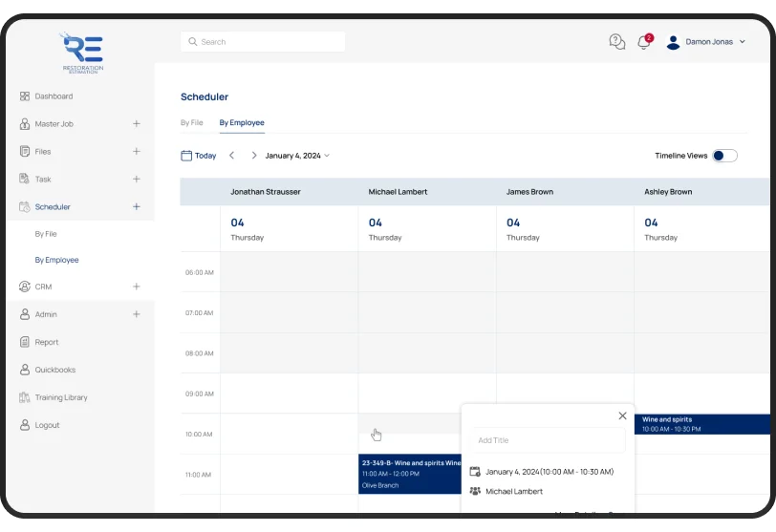The image size is (776, 532).
Task: Go to the next day arrow
Action: tap(254, 156)
